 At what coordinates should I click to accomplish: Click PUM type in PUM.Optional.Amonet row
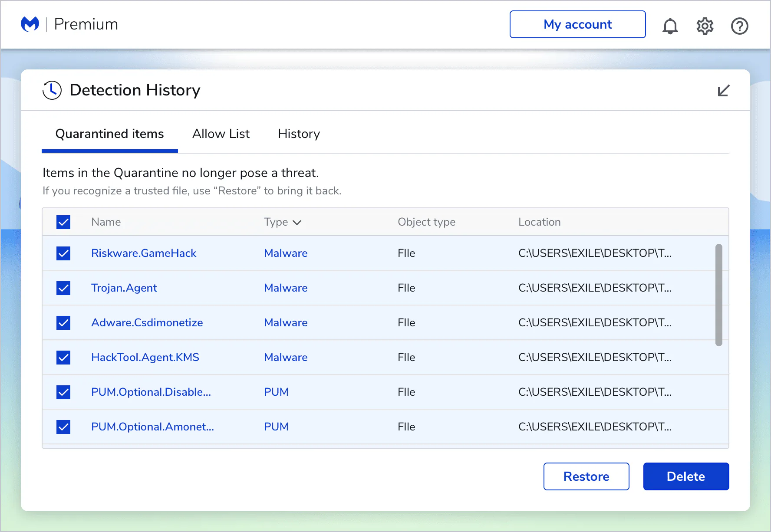pos(276,427)
